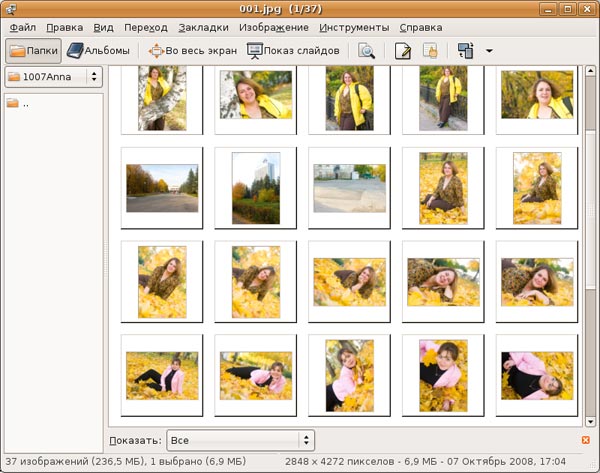Open the Переход menu
Screen dimensions: 600x473
click(146, 28)
